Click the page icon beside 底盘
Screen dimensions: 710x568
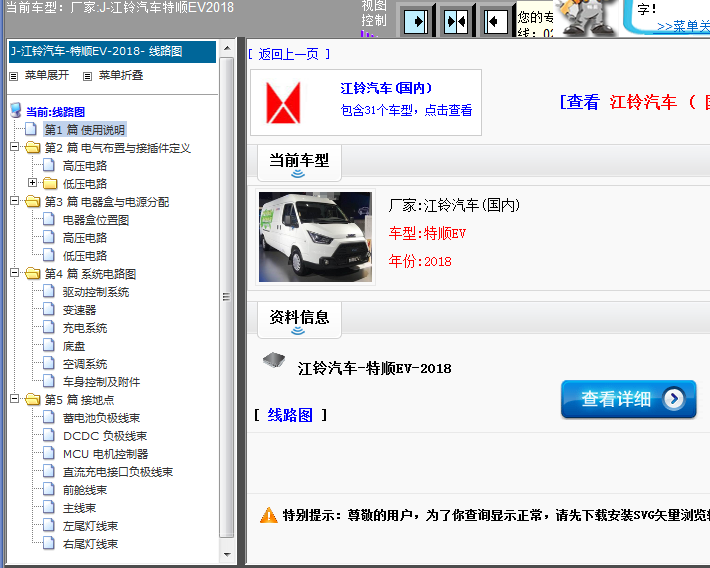click(x=48, y=345)
